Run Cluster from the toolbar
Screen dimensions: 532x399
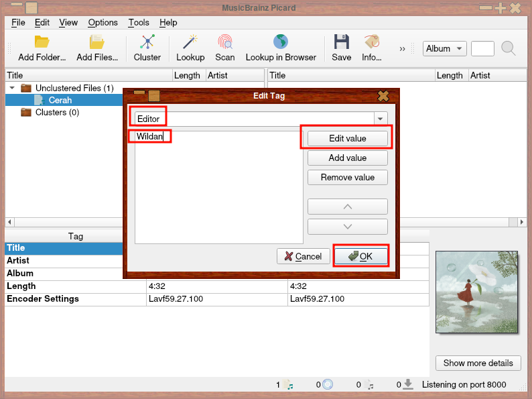pos(147,42)
